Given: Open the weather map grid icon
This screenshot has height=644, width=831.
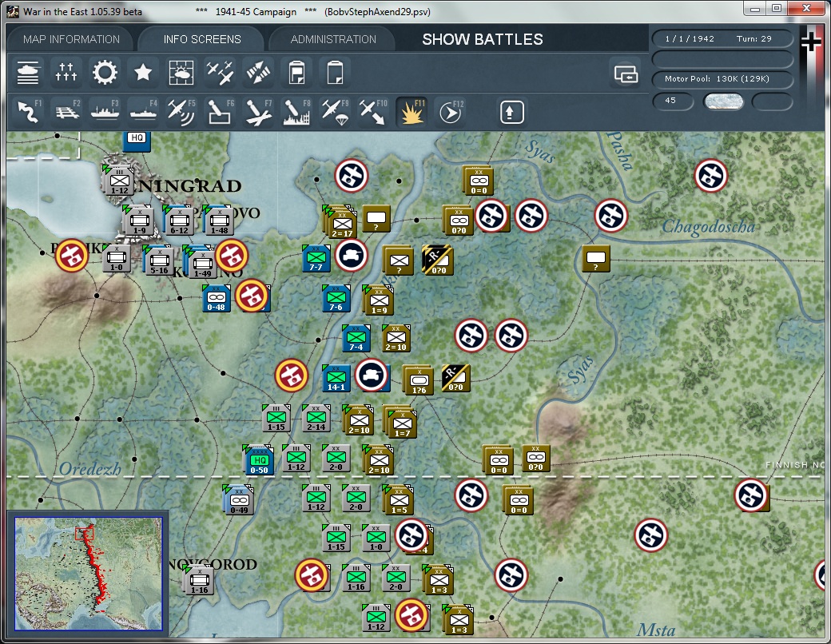Looking at the screenshot, I should (x=181, y=73).
